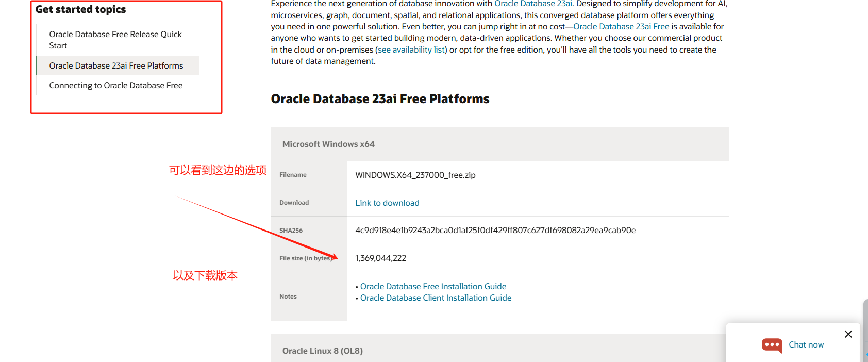
Task: Click the Oracle Database 23ai link in intro
Action: tap(533, 4)
